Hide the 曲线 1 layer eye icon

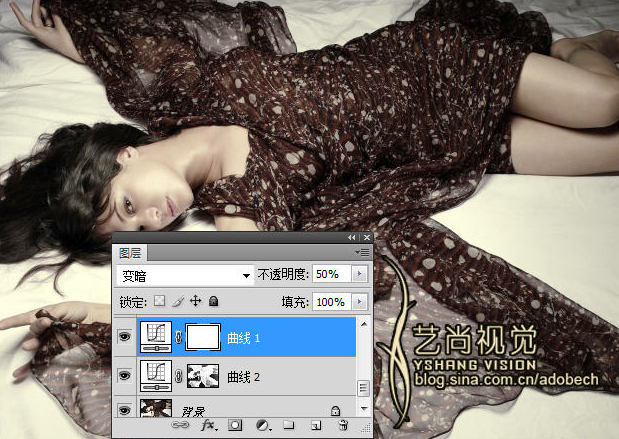pyautogui.click(x=124, y=337)
